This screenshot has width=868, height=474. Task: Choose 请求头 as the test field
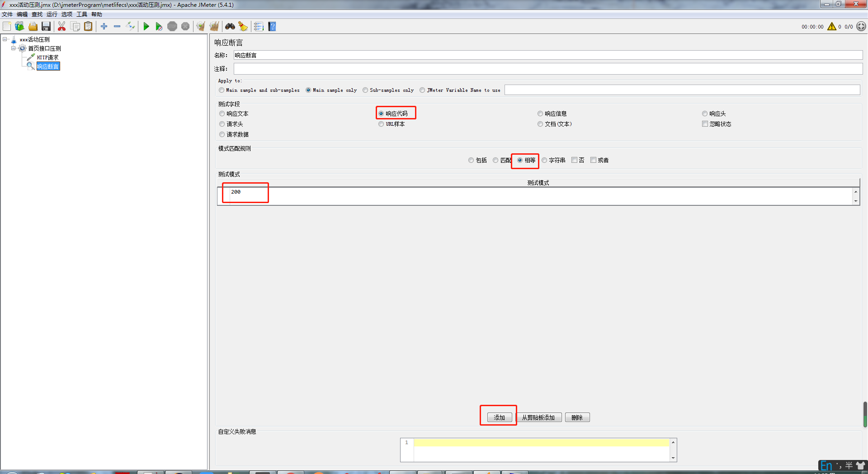point(231,124)
